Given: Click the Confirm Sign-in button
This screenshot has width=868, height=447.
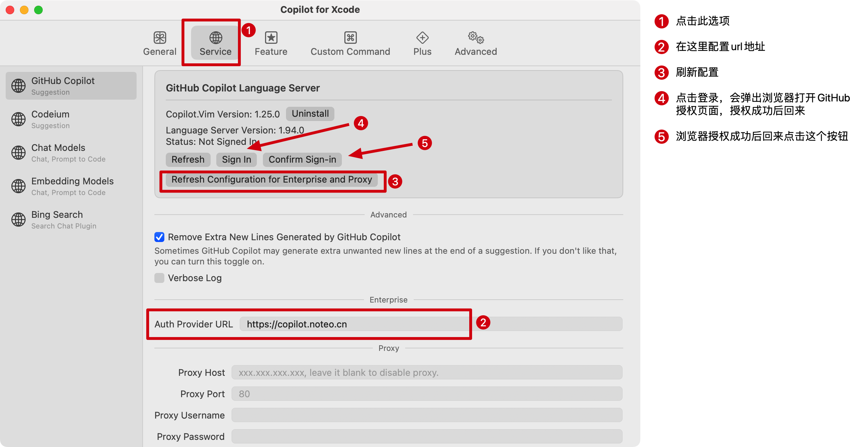Looking at the screenshot, I should pos(302,159).
